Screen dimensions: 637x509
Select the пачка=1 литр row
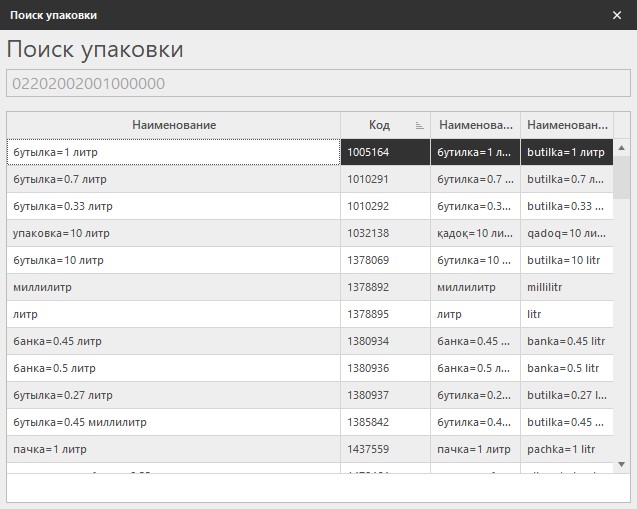[x=174, y=450]
